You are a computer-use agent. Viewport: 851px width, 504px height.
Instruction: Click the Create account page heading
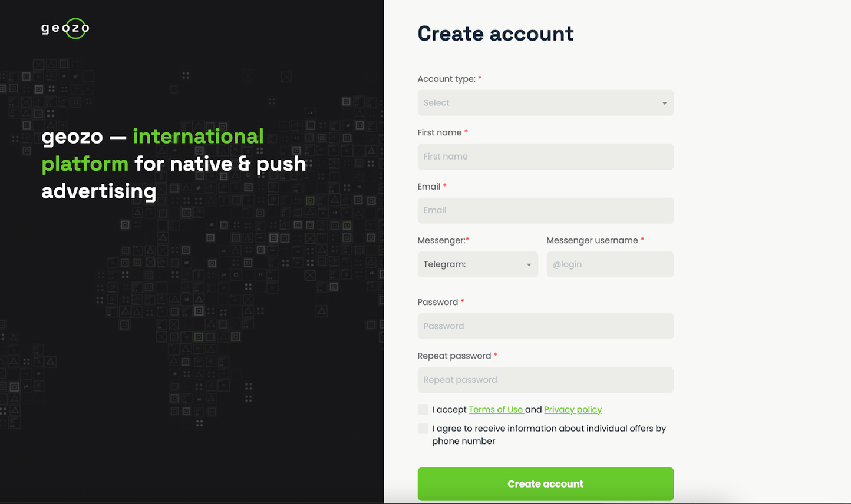tap(495, 34)
